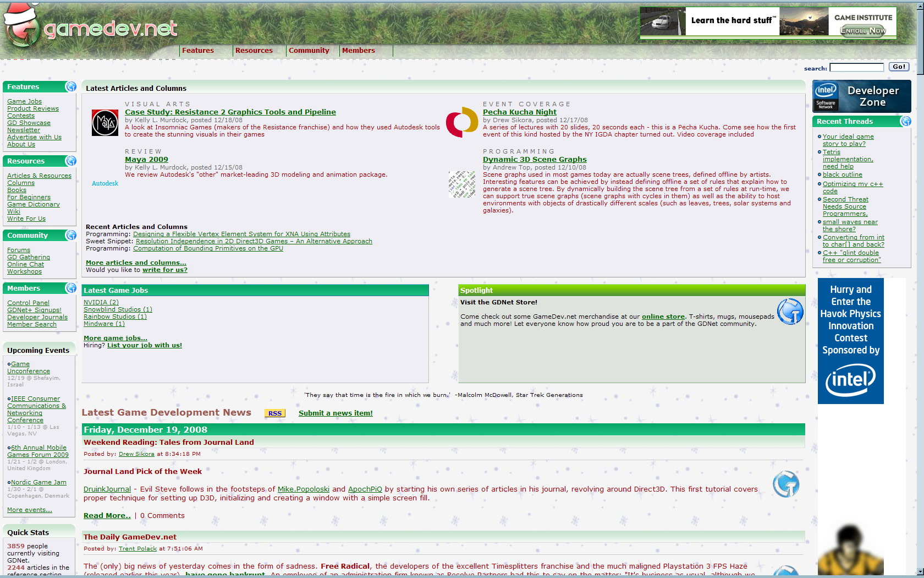The height and width of the screenshot is (578, 924).
Task: Click Read More.. under Journal Land post
Action: 107,516
